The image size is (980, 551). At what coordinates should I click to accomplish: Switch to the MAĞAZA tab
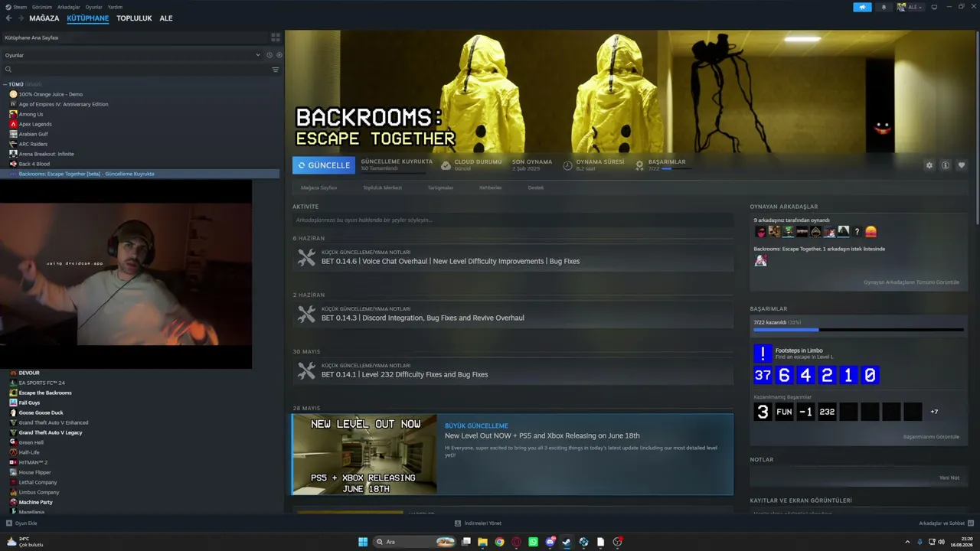(x=44, y=18)
